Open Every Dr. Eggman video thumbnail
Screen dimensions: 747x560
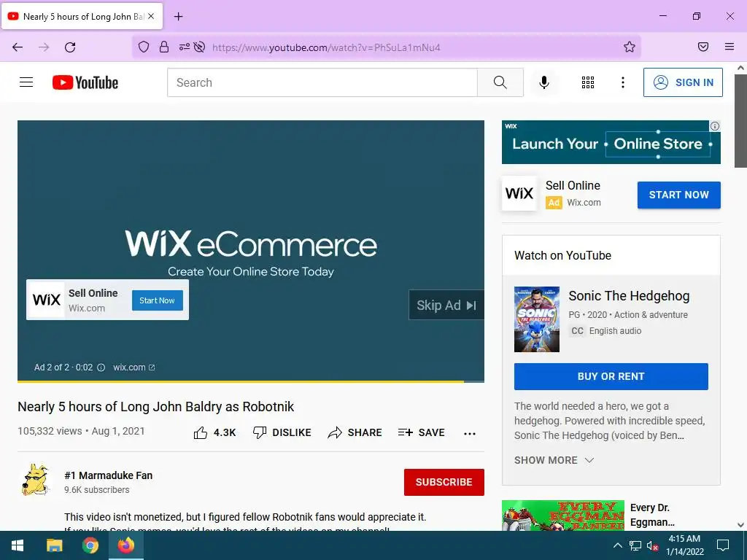(563, 516)
